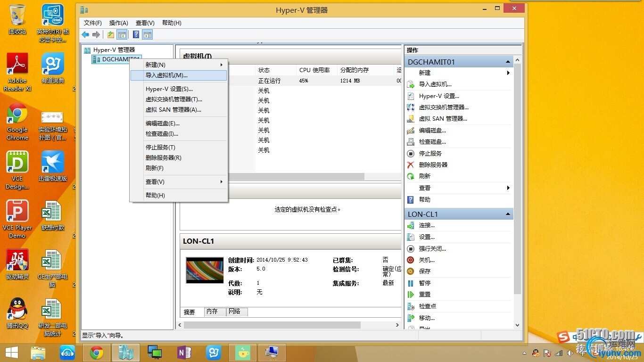Open Hyper-V Manager from the taskbar
Screen dimensions: 644x362
coord(126,352)
